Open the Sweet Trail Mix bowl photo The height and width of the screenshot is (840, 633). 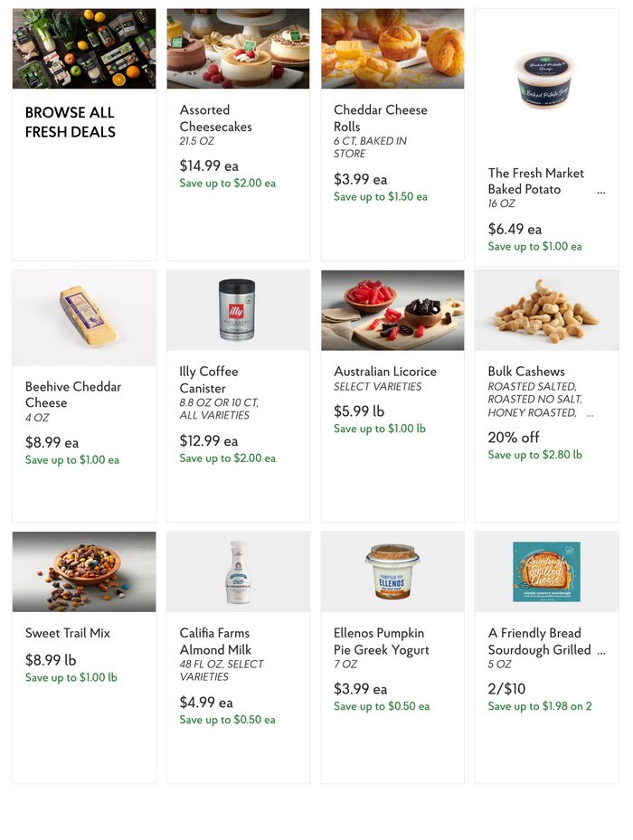coord(82,571)
